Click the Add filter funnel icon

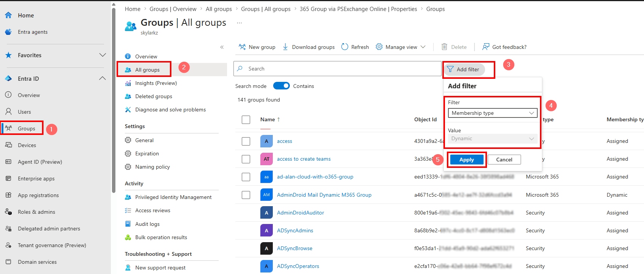tap(450, 69)
